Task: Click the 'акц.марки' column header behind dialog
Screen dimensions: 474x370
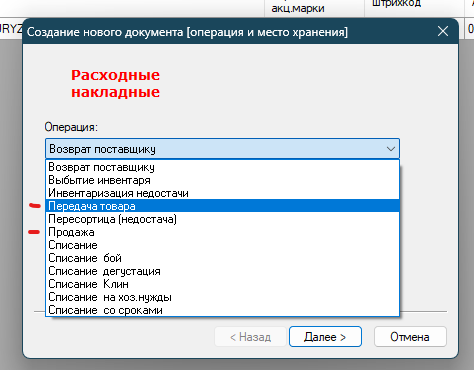Action: 298,8
